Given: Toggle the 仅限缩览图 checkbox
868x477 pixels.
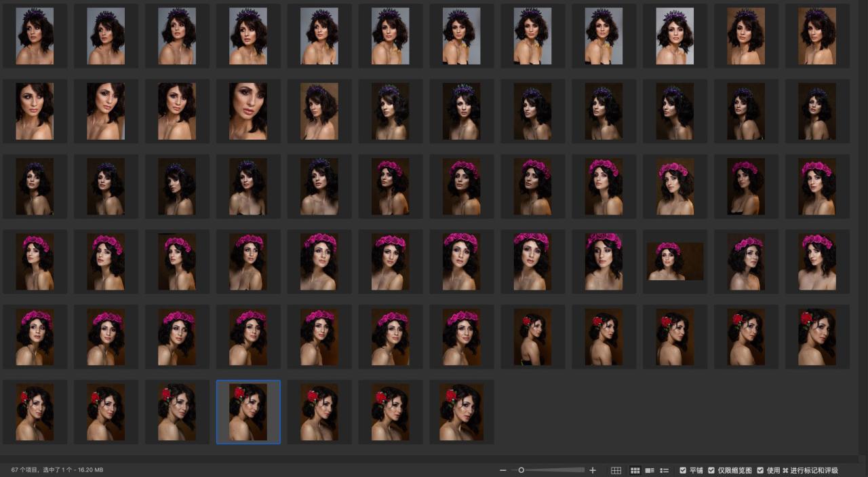Looking at the screenshot, I should coord(711,470).
